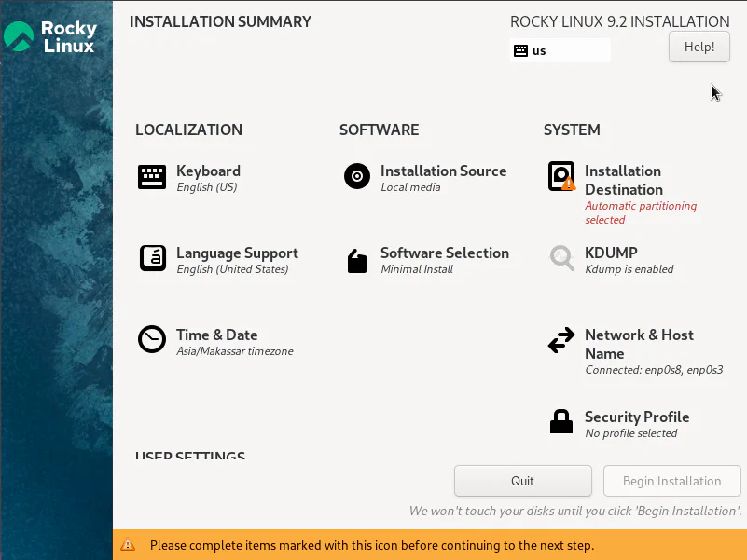The width and height of the screenshot is (747, 560).
Task: Select the Installation Destination label
Action: (623, 180)
